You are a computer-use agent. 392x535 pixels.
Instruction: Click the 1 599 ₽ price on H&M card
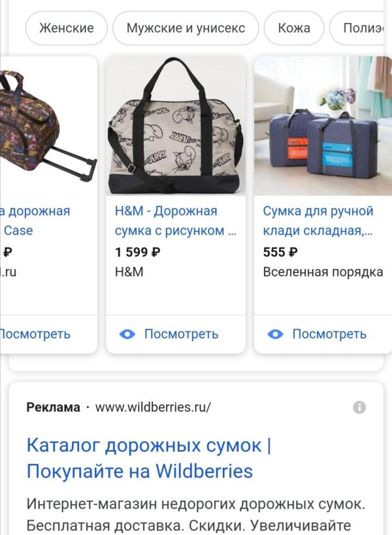[137, 253]
